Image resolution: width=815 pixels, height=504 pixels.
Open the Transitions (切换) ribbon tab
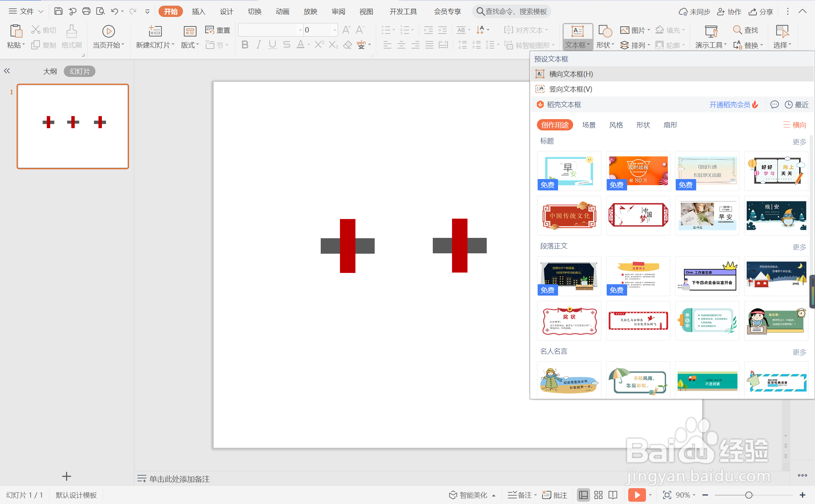[x=254, y=12]
